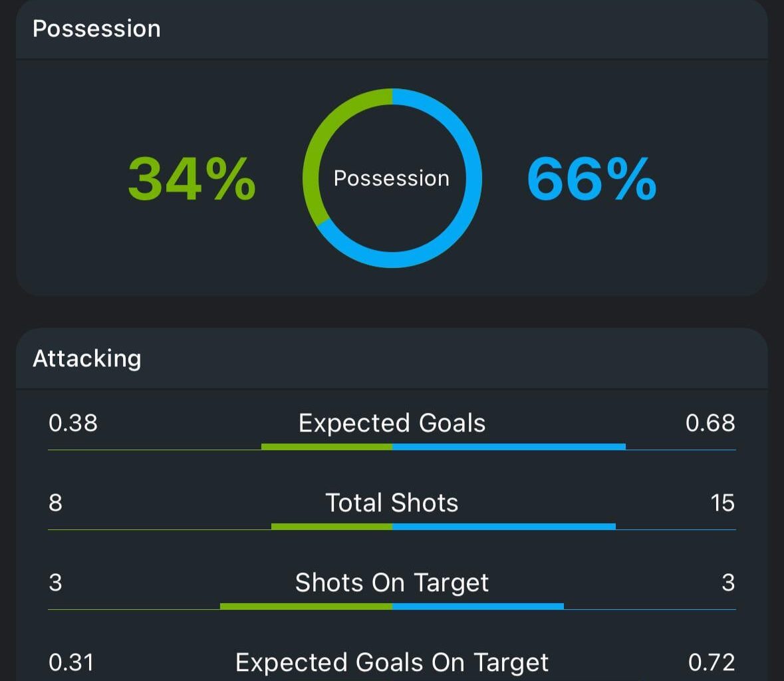Click the 0.31 expected goals on target value
Screen dimensions: 784x681
tap(71, 662)
